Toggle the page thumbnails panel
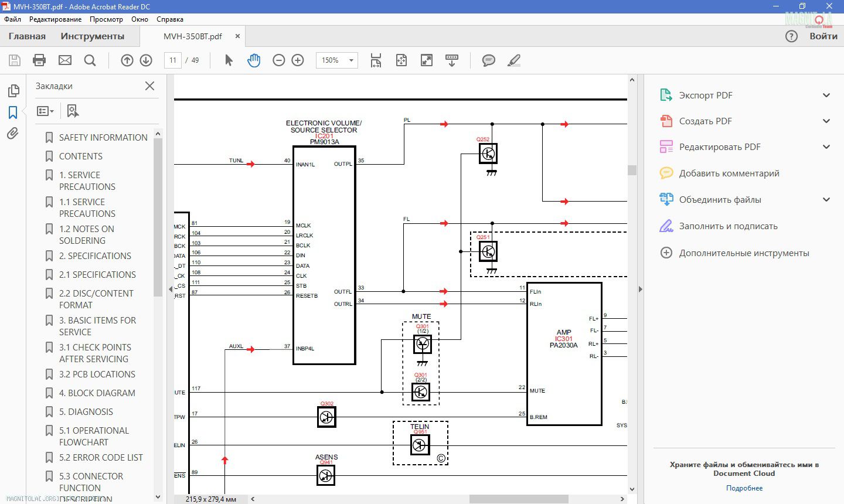 point(13,91)
